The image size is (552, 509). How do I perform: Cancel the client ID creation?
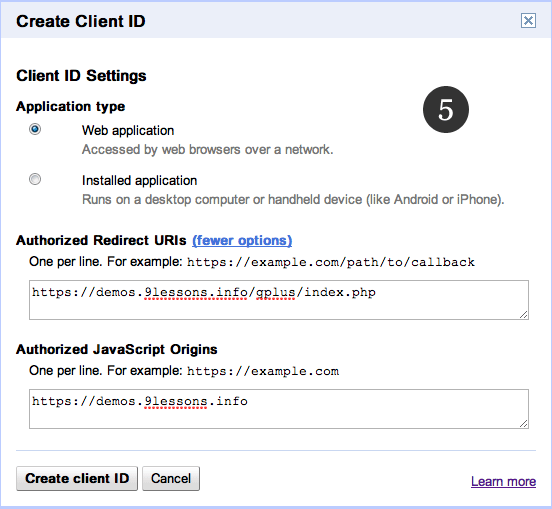[x=171, y=478]
